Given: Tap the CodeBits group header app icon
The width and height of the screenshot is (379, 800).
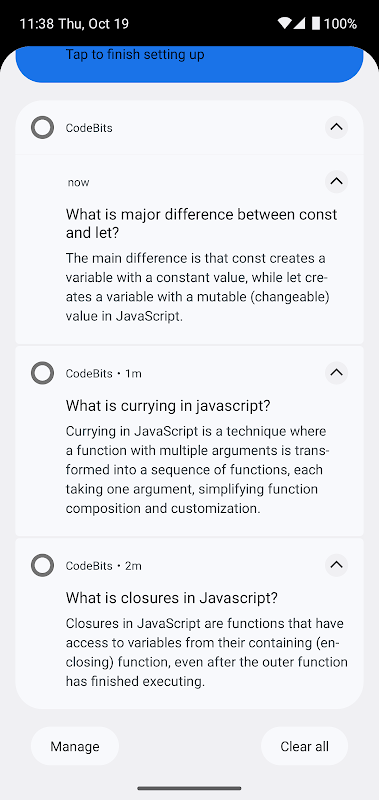Looking at the screenshot, I should tap(42, 128).
